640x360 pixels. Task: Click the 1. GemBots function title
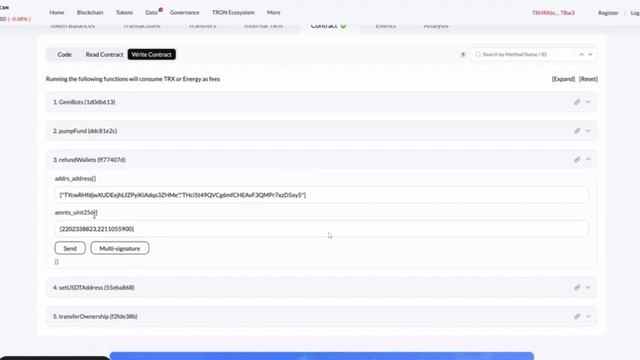[84, 102]
